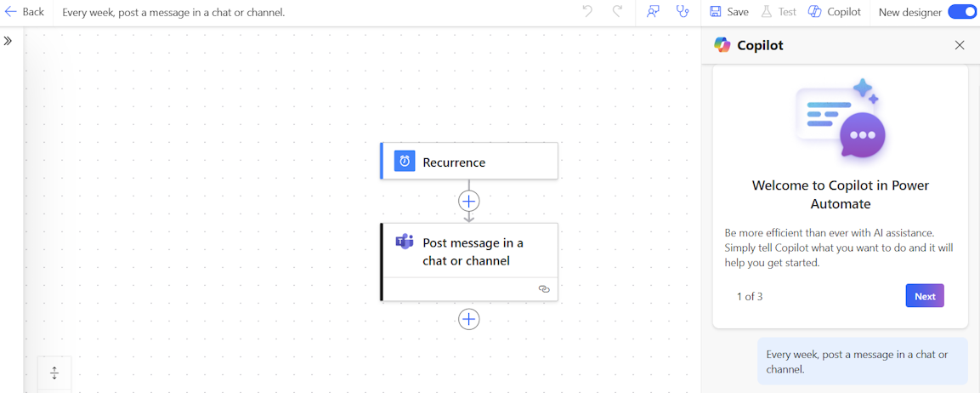Click the '1 of 3' step indicator text
Screen dimensions: 980x393
pyautogui.click(x=750, y=297)
